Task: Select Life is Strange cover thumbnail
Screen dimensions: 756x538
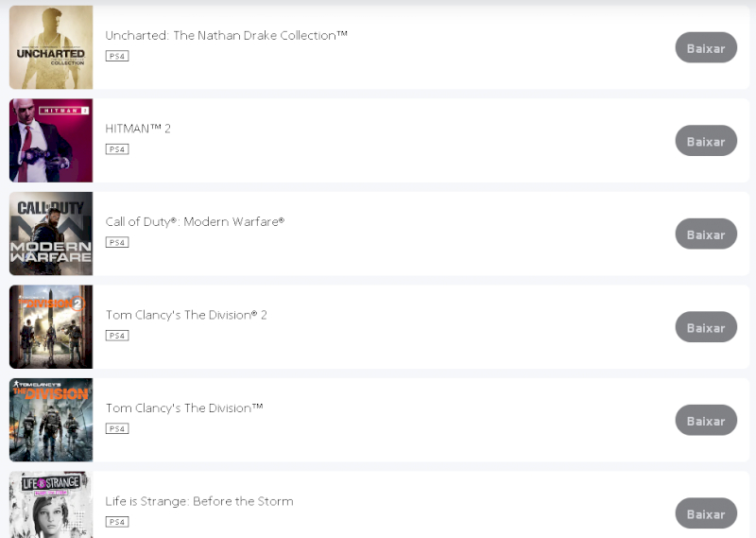Action: tap(51, 505)
